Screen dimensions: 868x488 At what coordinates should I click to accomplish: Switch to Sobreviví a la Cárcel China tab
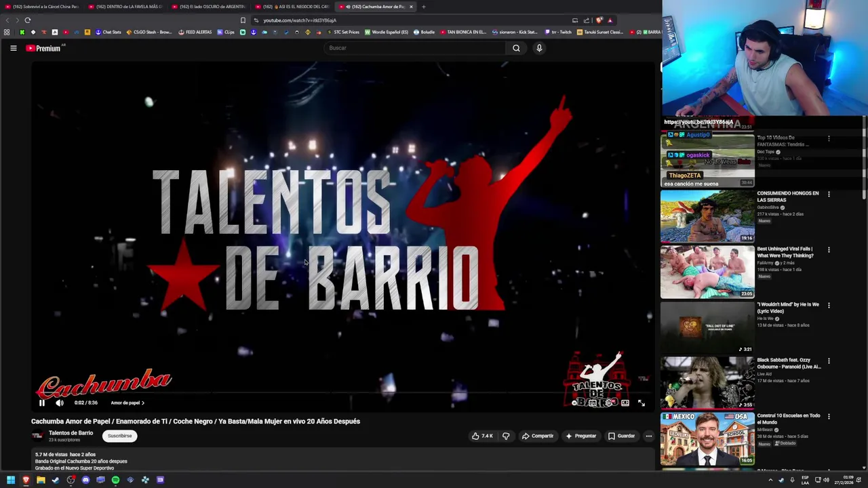42,7
